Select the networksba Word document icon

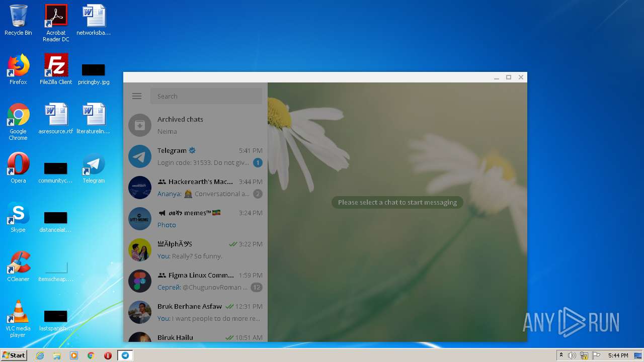[94, 20]
